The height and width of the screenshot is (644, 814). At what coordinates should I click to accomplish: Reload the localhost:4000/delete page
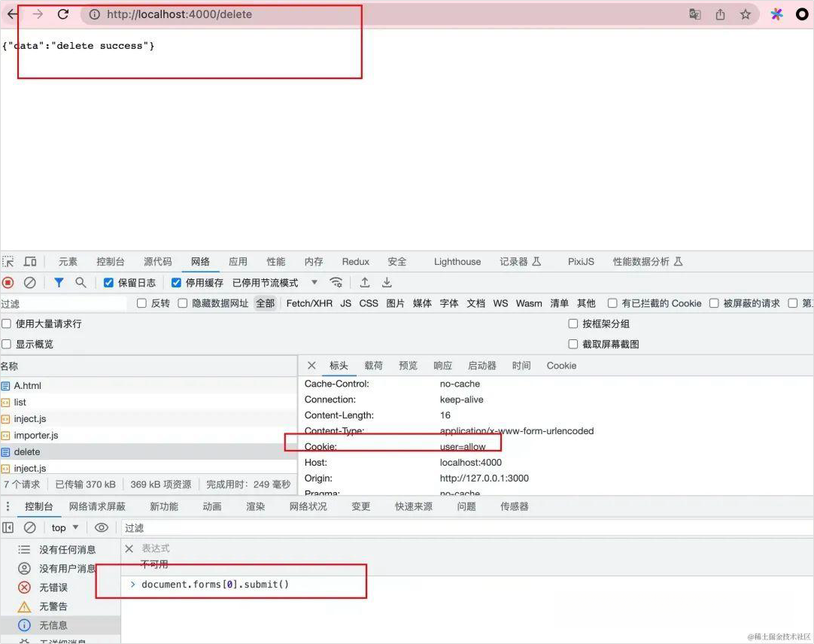[x=63, y=14]
